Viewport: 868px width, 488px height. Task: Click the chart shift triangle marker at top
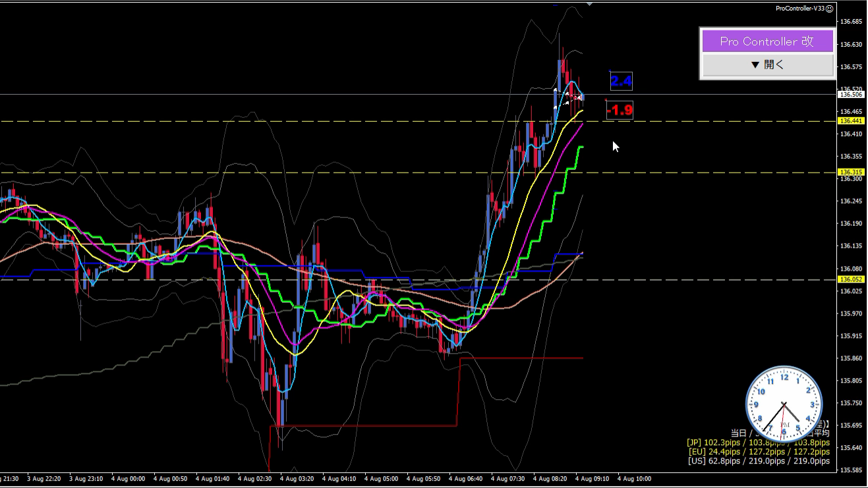pos(589,3)
